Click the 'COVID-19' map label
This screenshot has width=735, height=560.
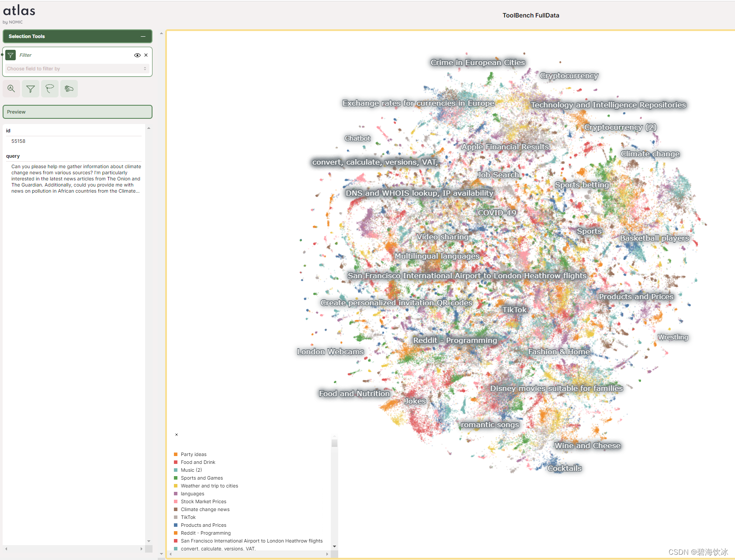click(497, 213)
